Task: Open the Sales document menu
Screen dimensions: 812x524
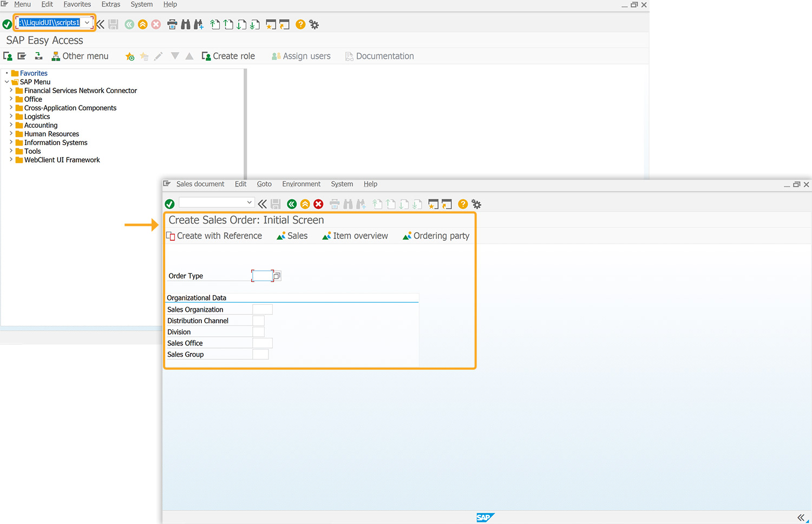Action: tap(200, 184)
